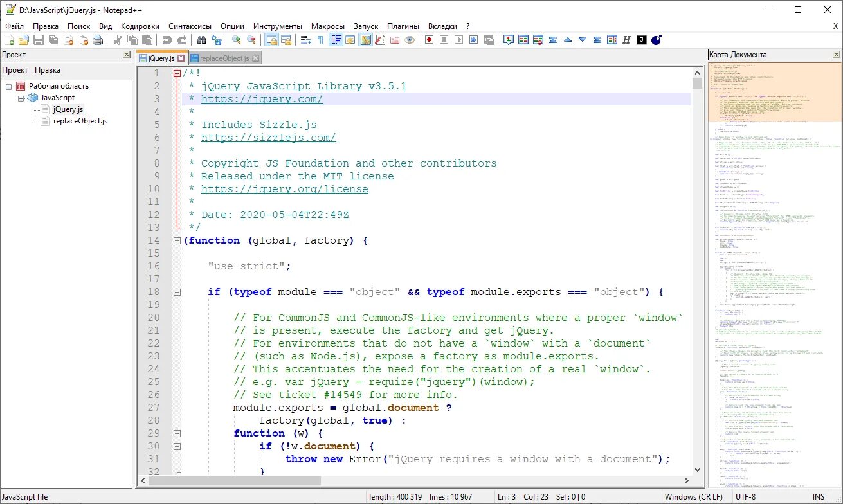Click the stop macro recording icon

coord(444,40)
